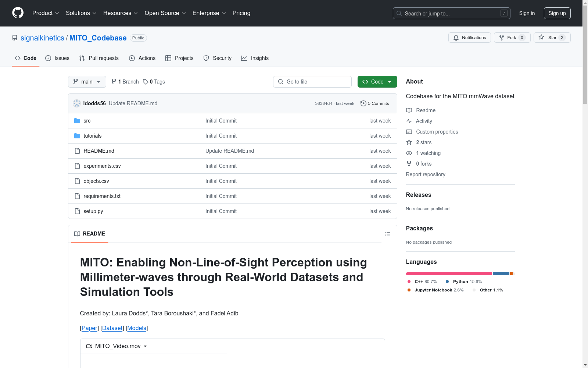Viewport: 588px width, 368px height.
Task: Click the GitHub logo icon
Action: click(18, 13)
